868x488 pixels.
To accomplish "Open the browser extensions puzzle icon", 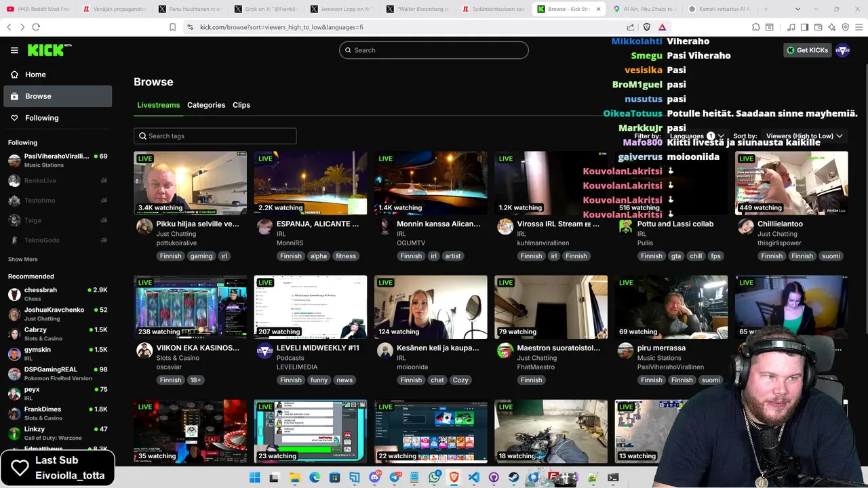I will (755, 27).
